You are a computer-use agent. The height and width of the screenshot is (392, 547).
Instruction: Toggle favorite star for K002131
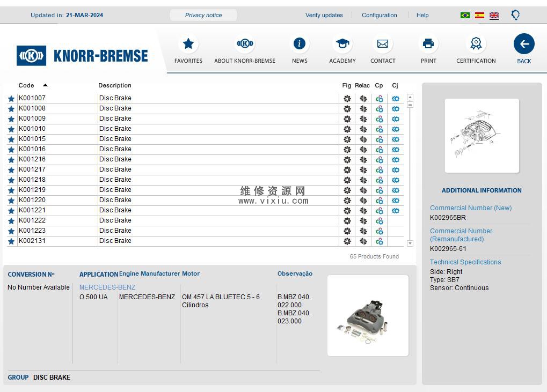coord(11,241)
